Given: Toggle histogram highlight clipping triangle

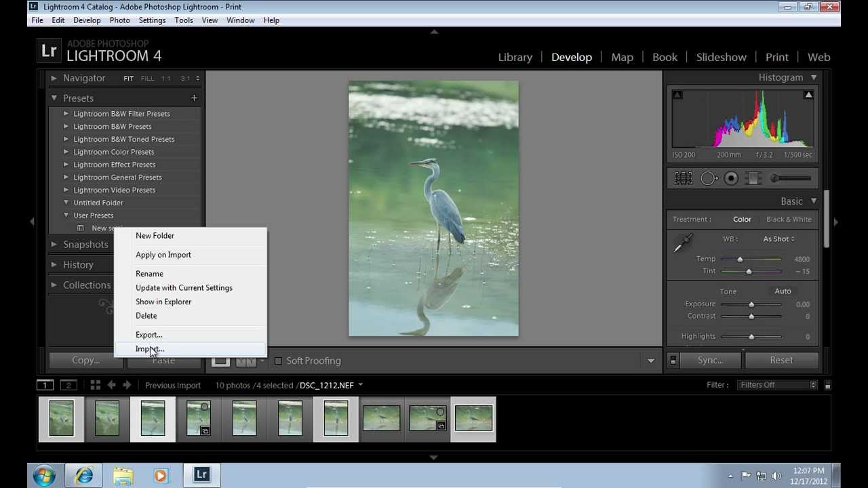Looking at the screenshot, I should pos(808,95).
